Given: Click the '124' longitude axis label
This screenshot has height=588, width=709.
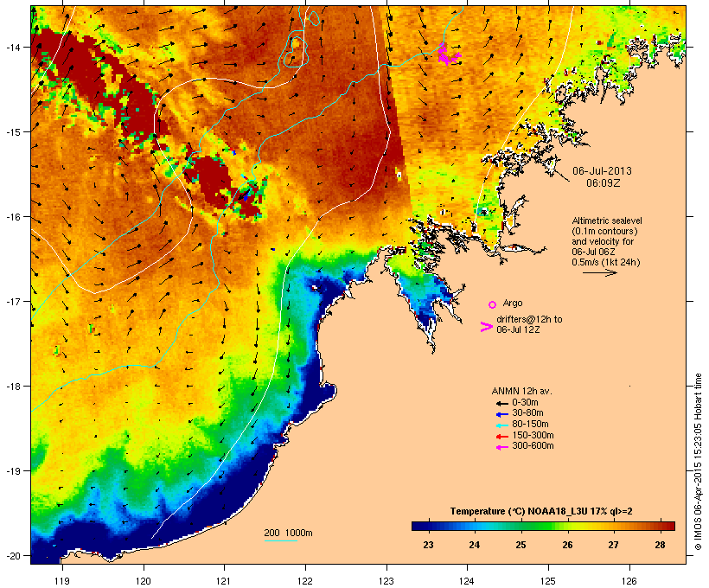Looking at the screenshot, I should tap(467, 581).
